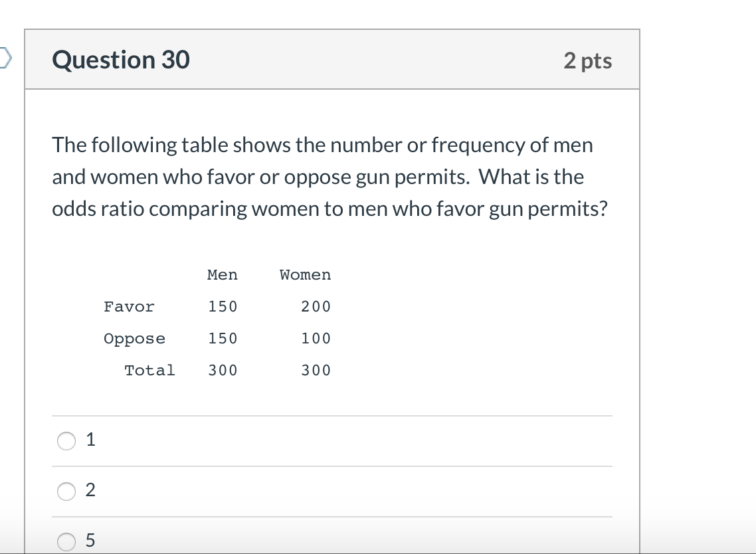The image size is (756, 554).
Task: Click the 150 value for men who oppose
Action: (x=223, y=339)
